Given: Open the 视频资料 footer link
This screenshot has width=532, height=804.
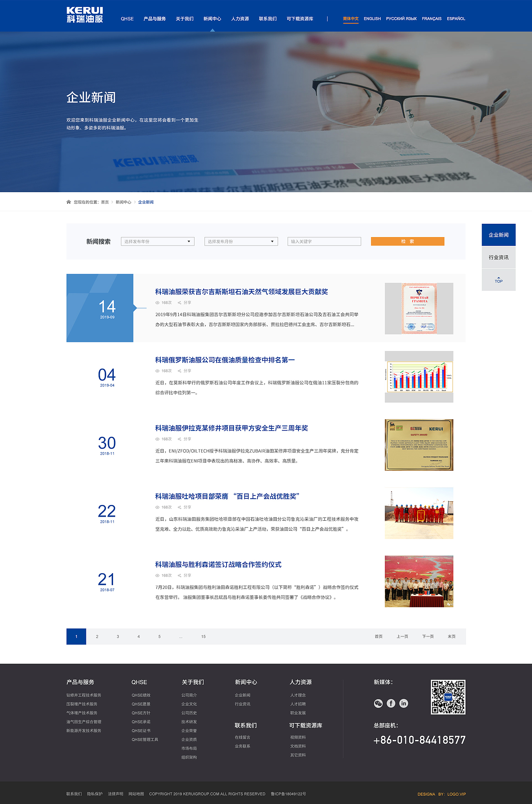Looking at the screenshot, I should pos(298,737).
